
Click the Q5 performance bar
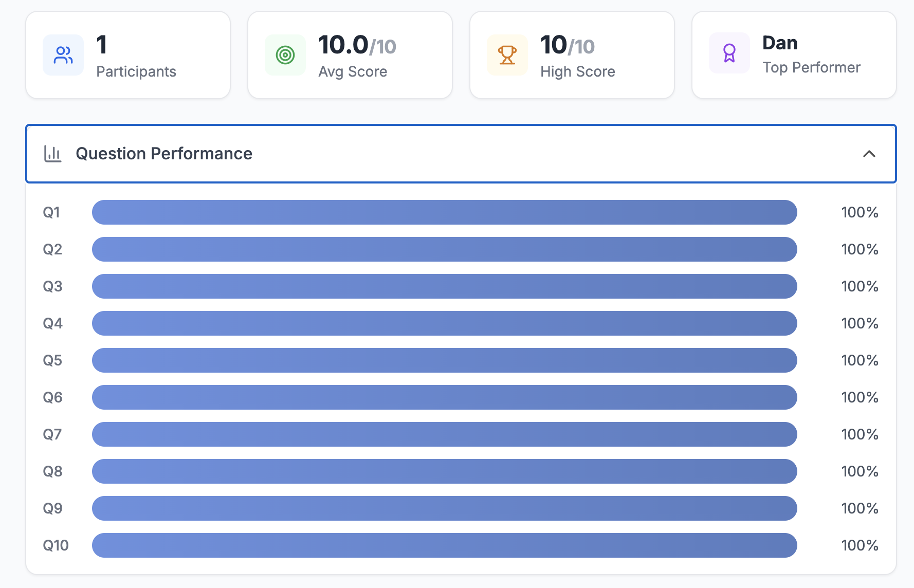pyautogui.click(x=444, y=360)
